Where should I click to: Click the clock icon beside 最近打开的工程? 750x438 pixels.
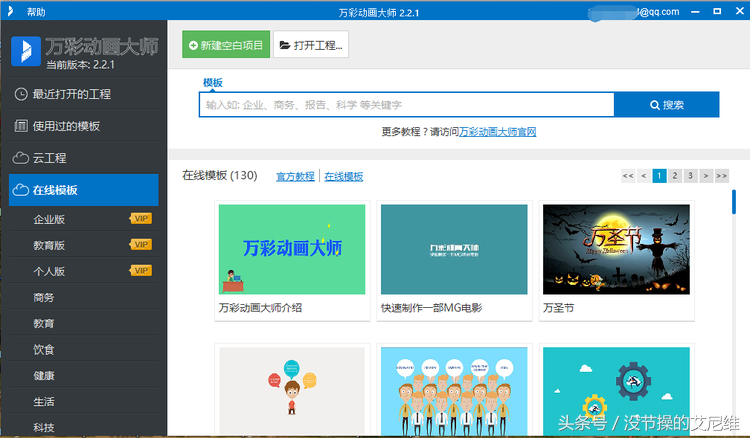coord(21,94)
